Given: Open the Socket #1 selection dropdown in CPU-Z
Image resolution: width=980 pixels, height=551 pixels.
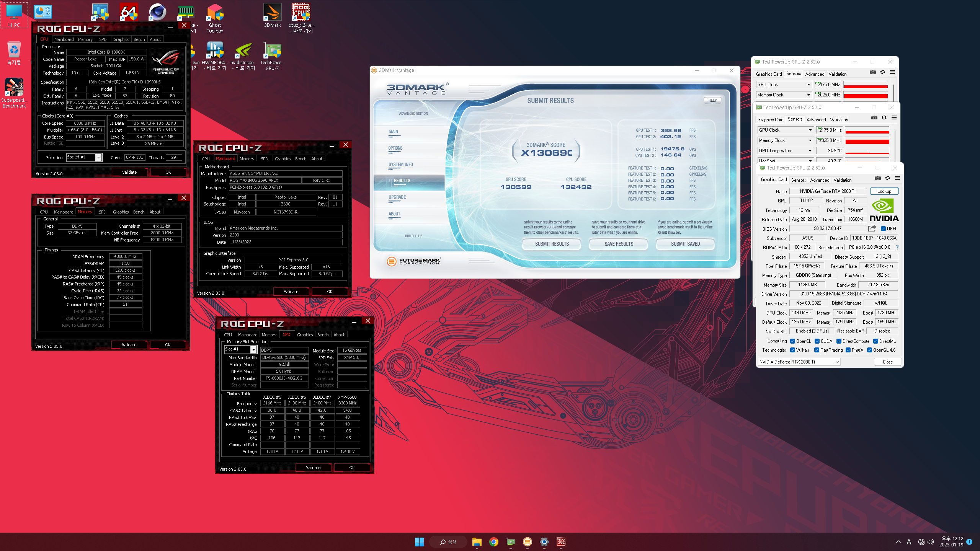Looking at the screenshot, I should pyautogui.click(x=84, y=157).
